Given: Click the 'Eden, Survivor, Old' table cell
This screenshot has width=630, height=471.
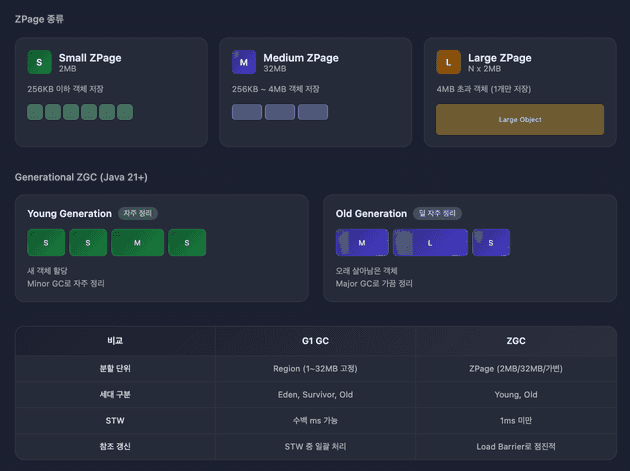Looking at the screenshot, I should [x=315, y=394].
